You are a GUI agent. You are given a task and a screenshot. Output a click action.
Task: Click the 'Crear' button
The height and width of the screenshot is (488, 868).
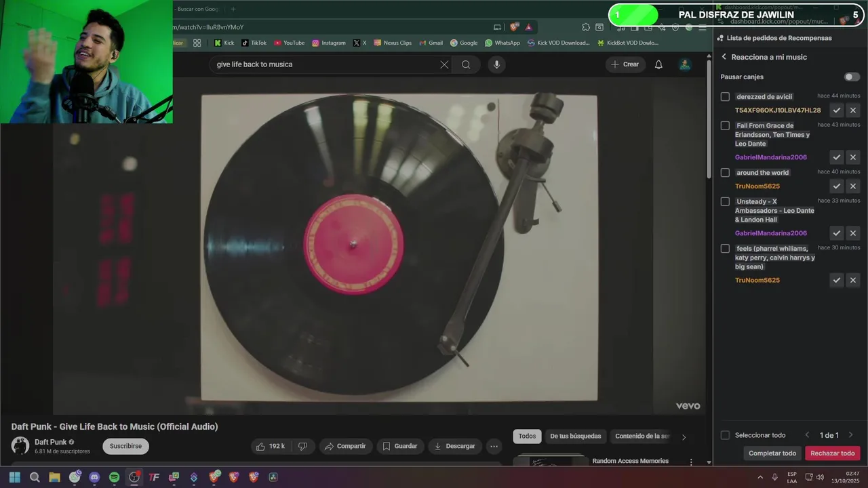tap(625, 64)
